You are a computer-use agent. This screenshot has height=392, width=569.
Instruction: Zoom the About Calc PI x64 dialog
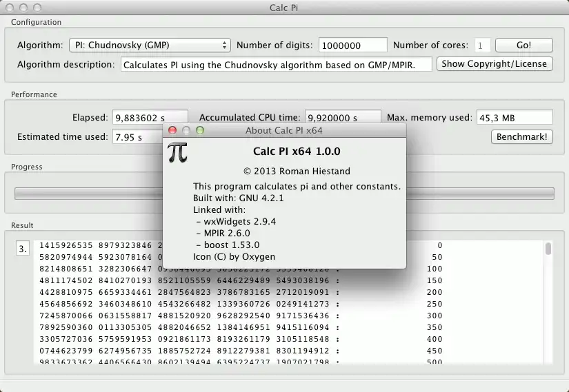tap(200, 130)
